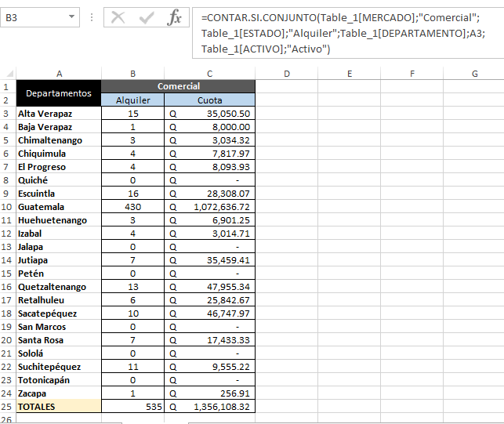Click the name box resize dots handle

pyautogui.click(x=92, y=17)
